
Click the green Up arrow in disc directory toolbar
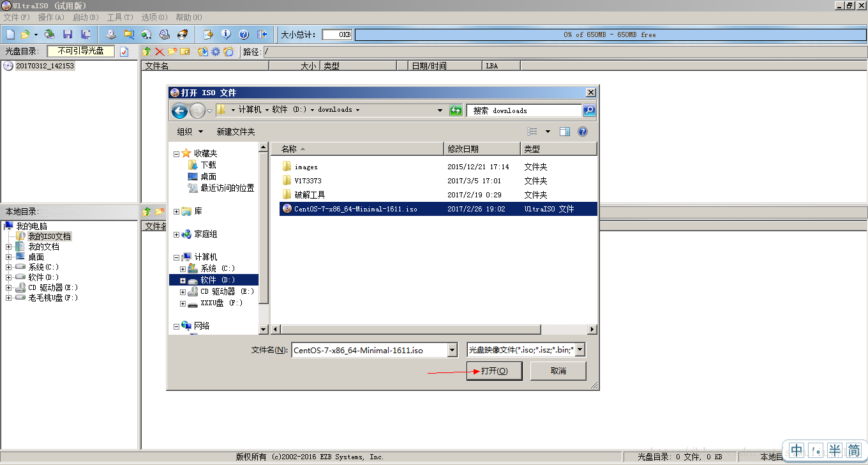point(147,51)
